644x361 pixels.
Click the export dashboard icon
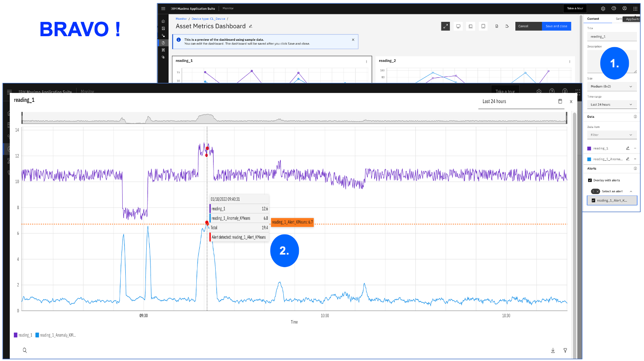507,26
